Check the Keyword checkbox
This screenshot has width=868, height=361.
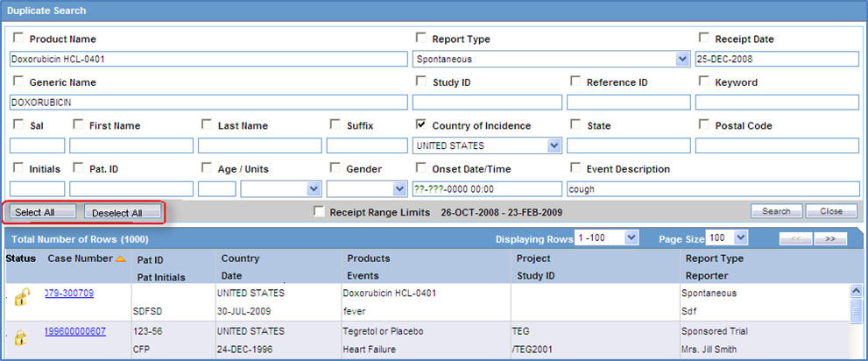point(704,81)
